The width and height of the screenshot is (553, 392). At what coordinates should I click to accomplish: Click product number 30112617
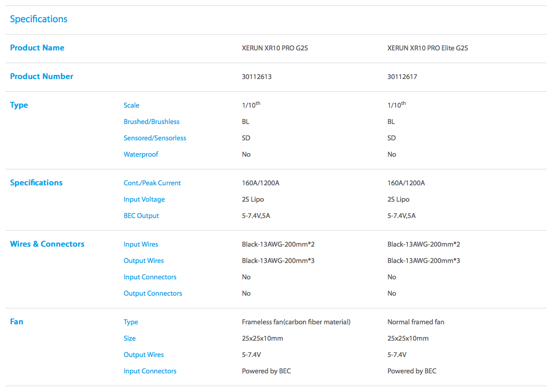click(402, 77)
